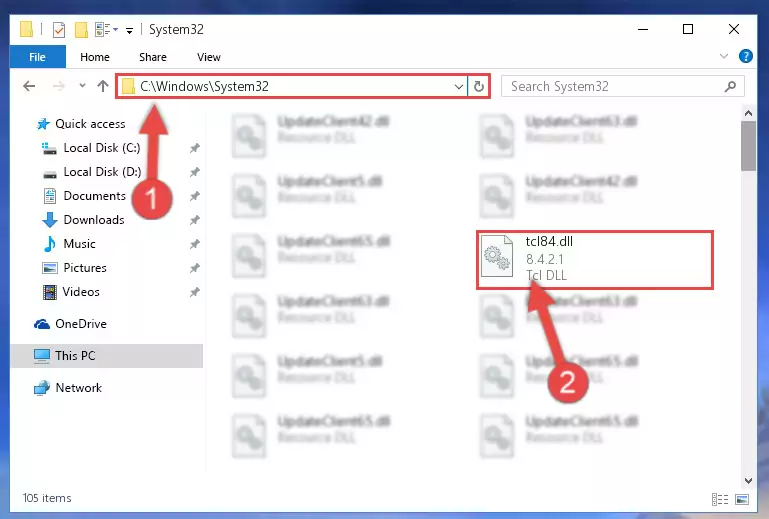
Task: Click the magnifier search icon
Action: tap(730, 87)
